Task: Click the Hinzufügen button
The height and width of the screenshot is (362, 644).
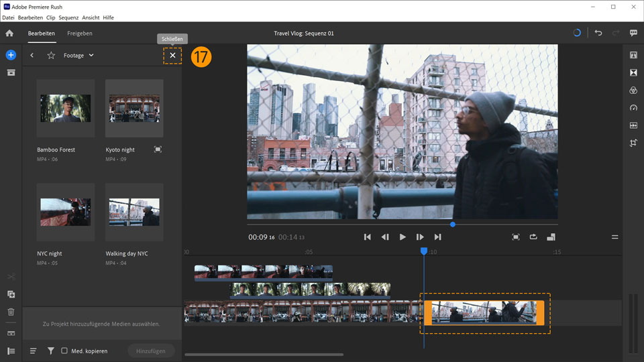Action: pyautogui.click(x=151, y=351)
